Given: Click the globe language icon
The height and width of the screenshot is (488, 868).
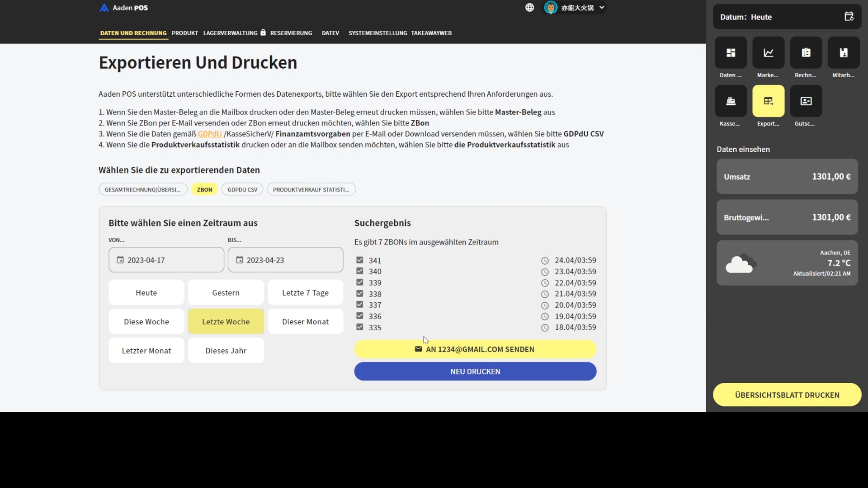Looking at the screenshot, I should [529, 8].
